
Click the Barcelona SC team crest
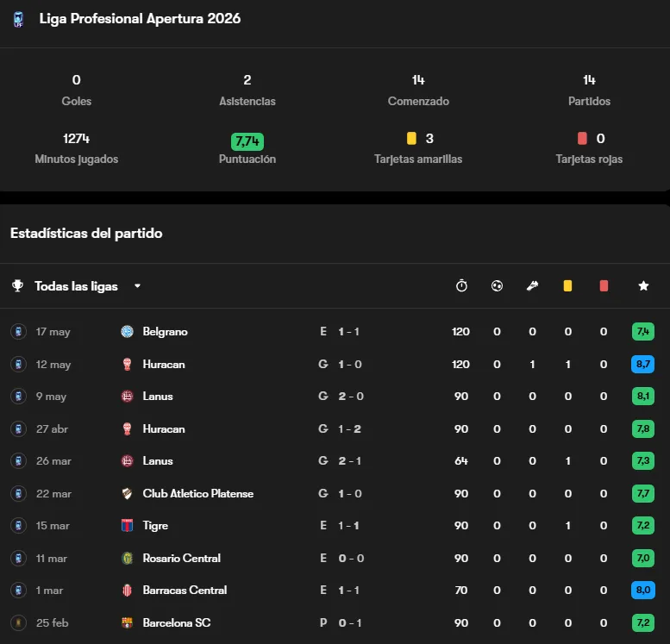point(127,622)
